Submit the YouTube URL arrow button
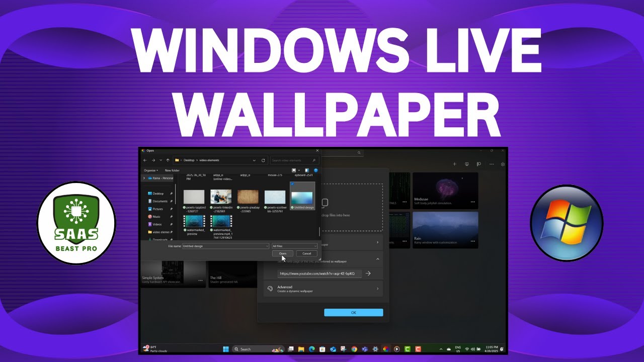Image resolution: width=644 pixels, height=362 pixels. point(368,274)
